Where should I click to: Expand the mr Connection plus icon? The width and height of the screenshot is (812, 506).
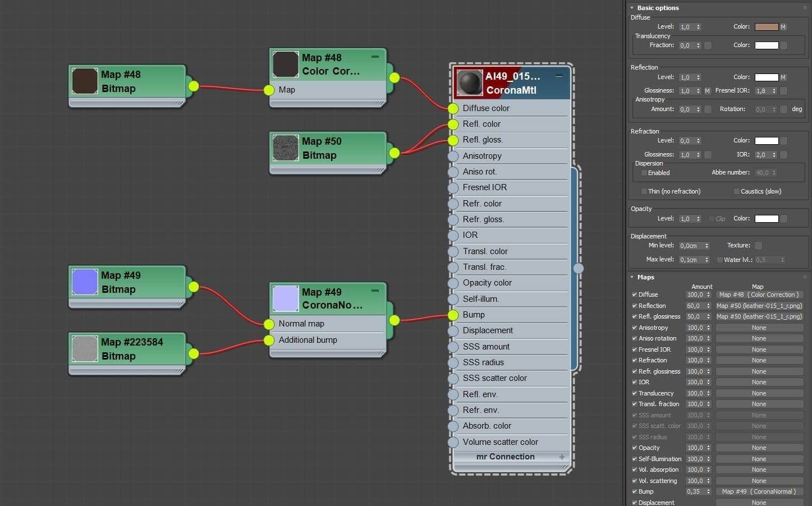point(562,457)
